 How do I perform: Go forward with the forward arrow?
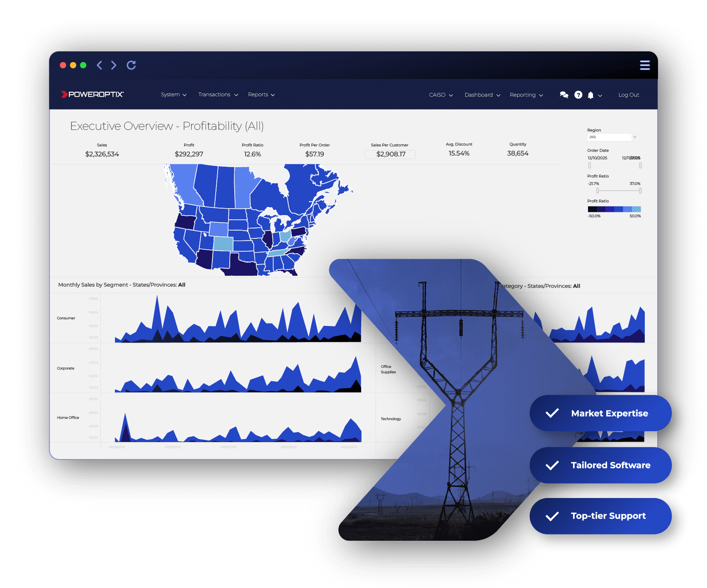click(x=114, y=65)
